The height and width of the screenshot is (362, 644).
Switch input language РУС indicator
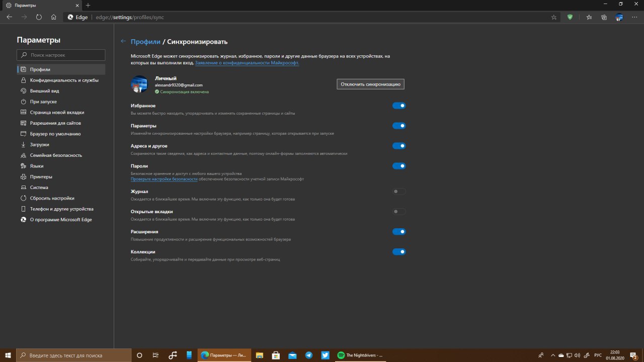[598, 355]
